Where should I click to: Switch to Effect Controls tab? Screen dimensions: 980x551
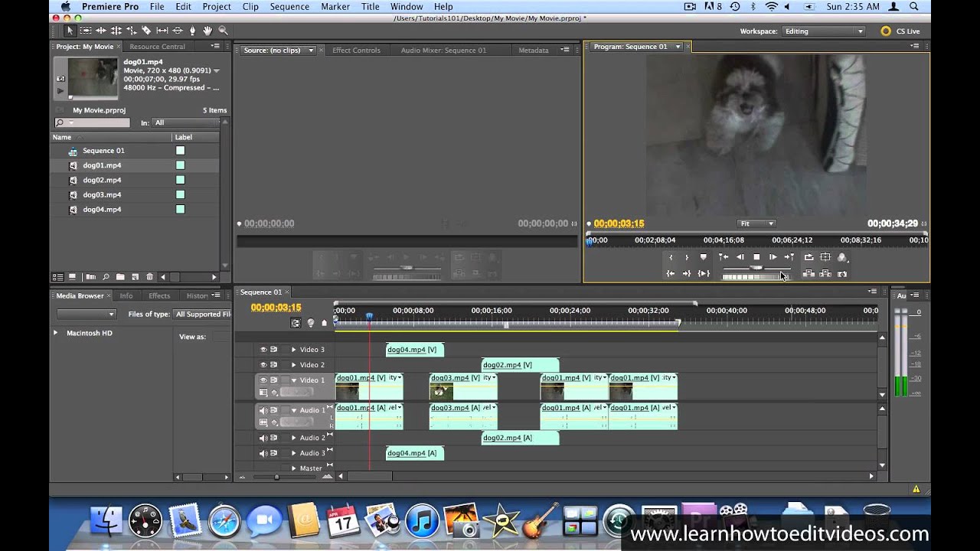[356, 51]
